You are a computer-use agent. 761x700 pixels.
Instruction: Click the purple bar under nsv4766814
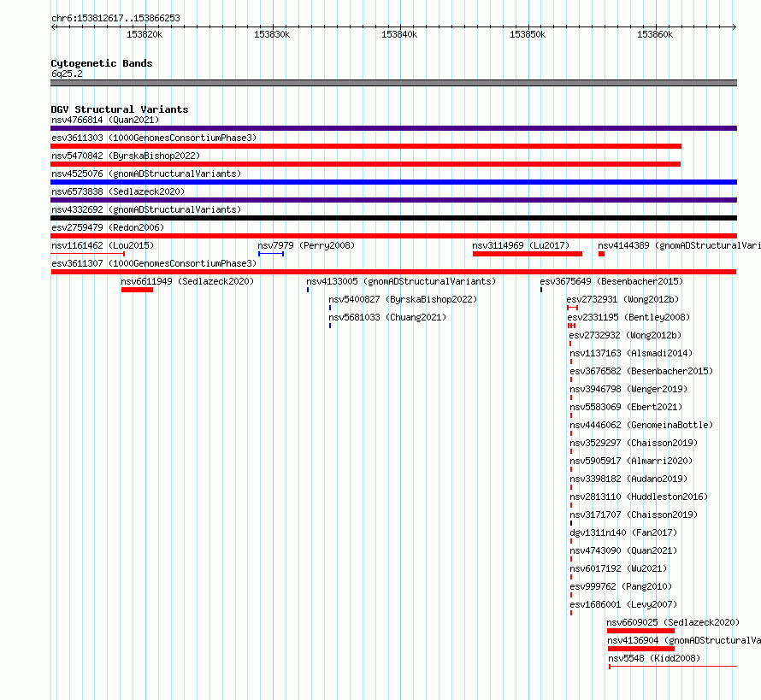(393, 128)
